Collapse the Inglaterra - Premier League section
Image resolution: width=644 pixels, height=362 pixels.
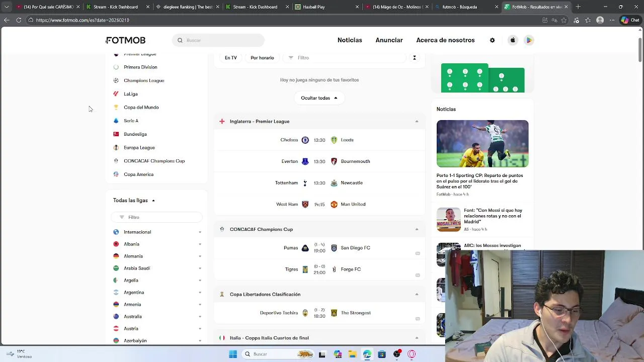417,122
